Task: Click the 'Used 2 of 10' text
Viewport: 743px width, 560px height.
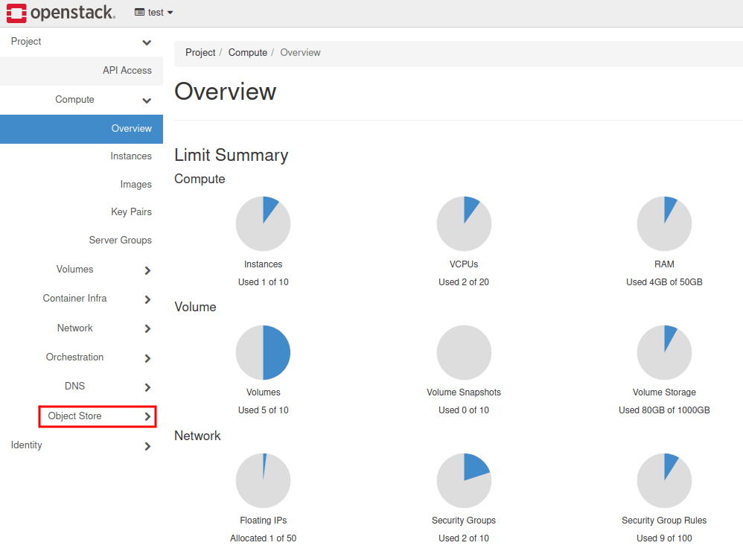Action: coord(464,538)
